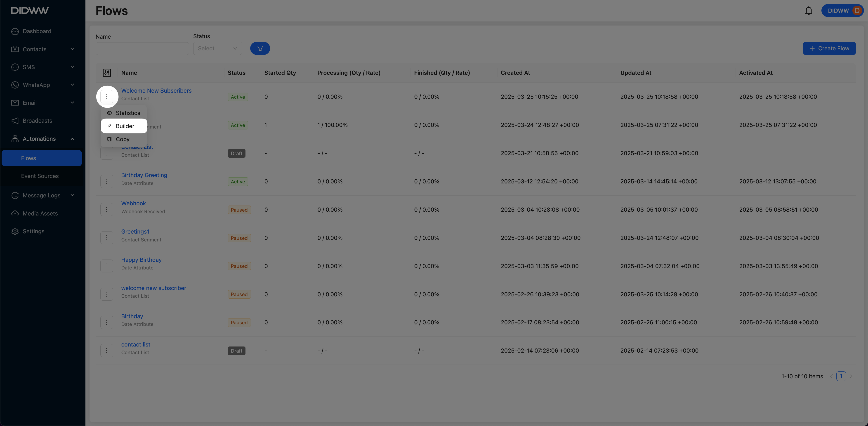868x426 pixels.
Task: Go to Dashboard in the sidebar
Action: point(37,31)
